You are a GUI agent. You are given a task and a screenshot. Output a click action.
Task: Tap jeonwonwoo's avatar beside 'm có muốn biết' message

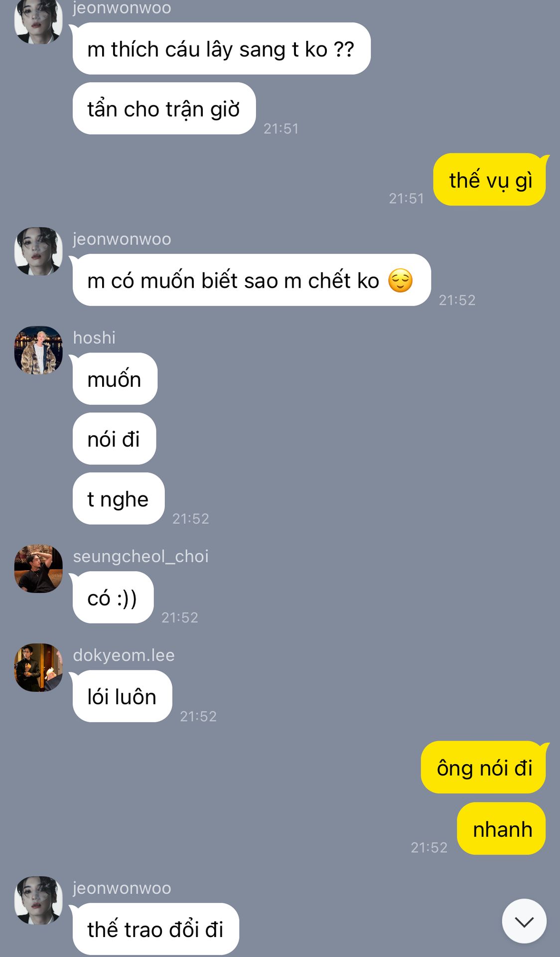coord(38,252)
